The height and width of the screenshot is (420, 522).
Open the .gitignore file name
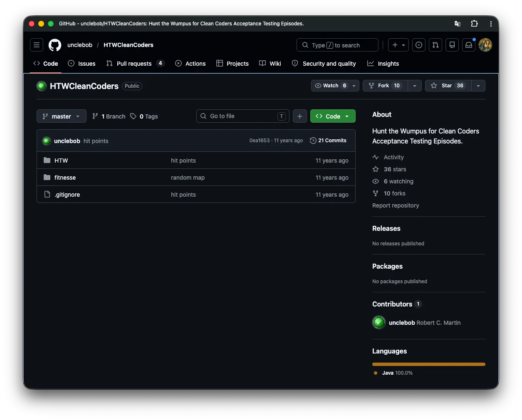tap(67, 195)
